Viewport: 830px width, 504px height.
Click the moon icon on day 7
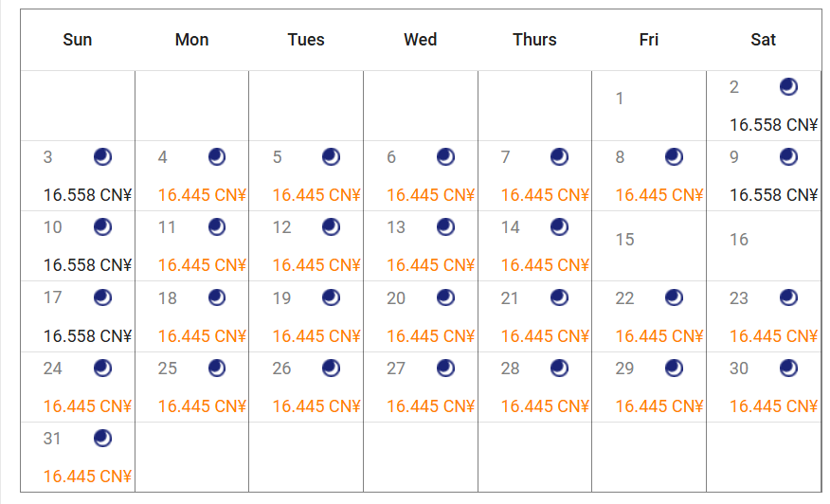pos(560,156)
